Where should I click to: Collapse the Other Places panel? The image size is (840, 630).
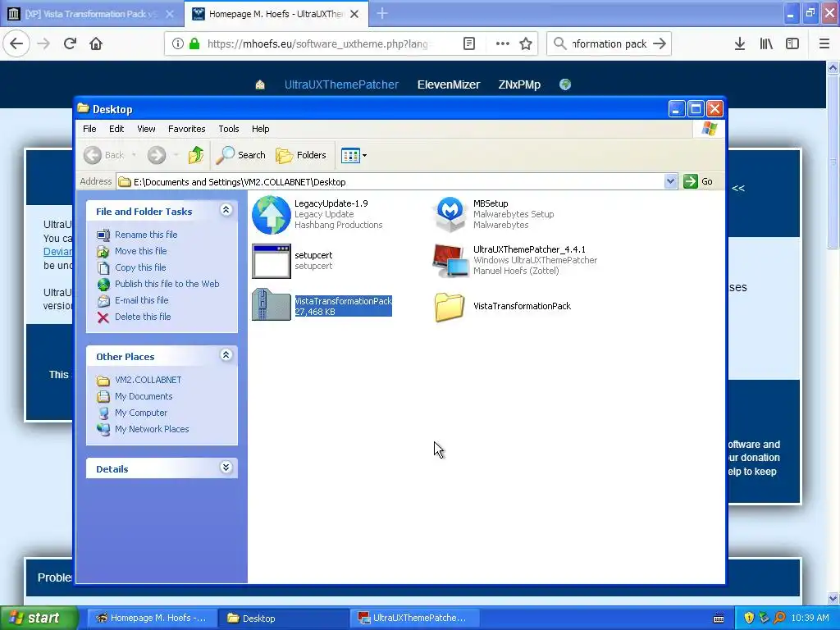(226, 355)
